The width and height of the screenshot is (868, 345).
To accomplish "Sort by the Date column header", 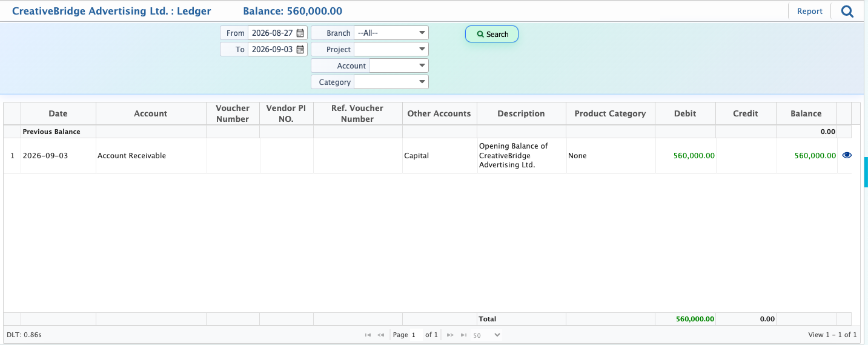I will (x=58, y=113).
